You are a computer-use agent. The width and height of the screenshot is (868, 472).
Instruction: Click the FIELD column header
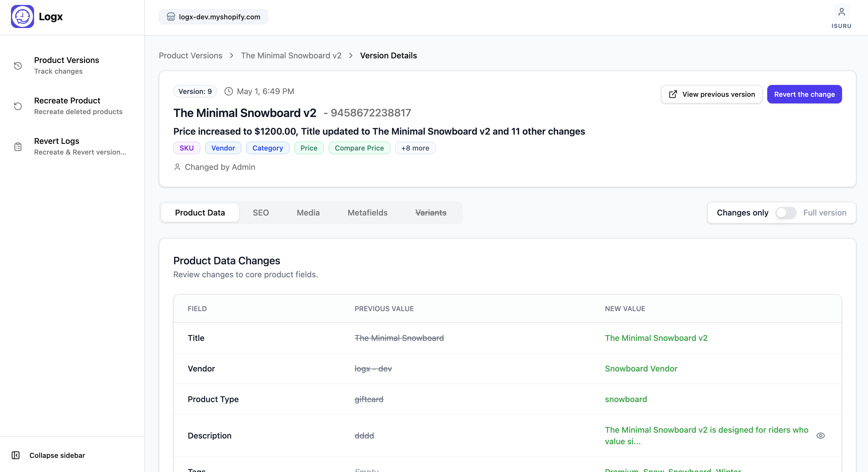197,309
